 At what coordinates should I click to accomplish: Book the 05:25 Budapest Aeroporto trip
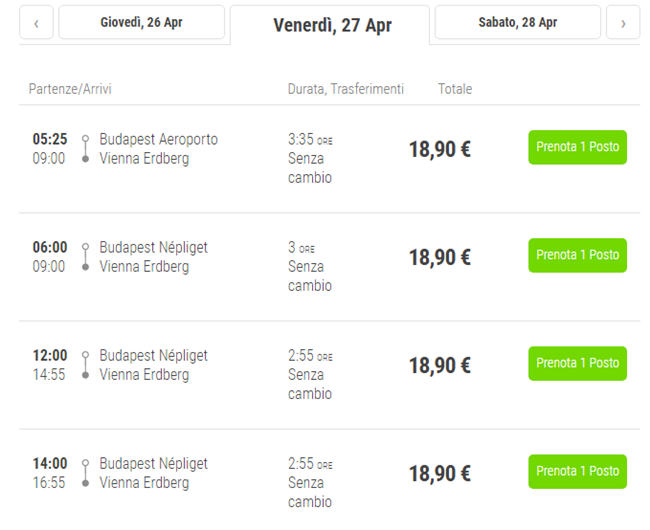pos(577,147)
